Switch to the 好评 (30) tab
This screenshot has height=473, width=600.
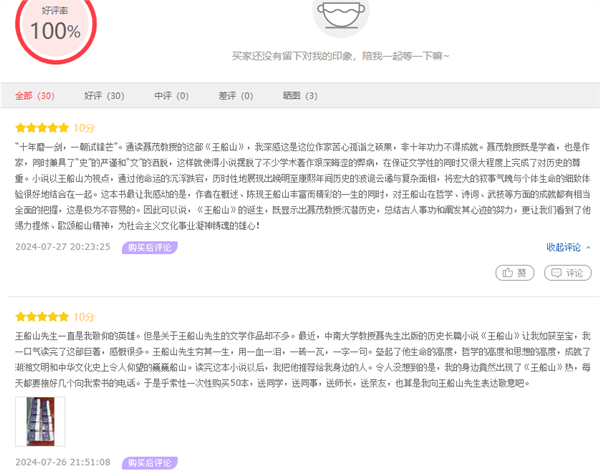point(104,96)
